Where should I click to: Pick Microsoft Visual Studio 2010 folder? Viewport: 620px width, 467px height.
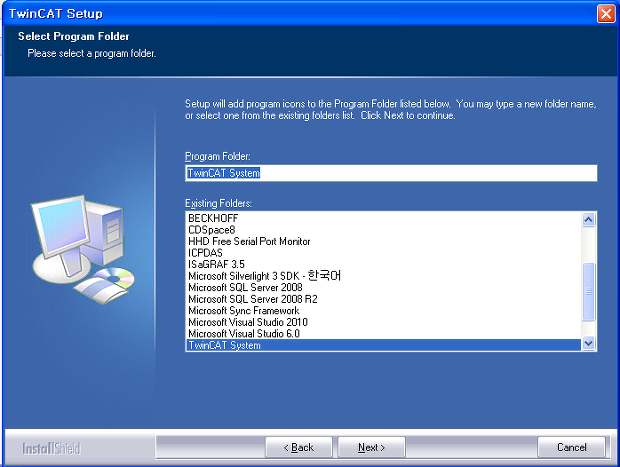coord(384,322)
